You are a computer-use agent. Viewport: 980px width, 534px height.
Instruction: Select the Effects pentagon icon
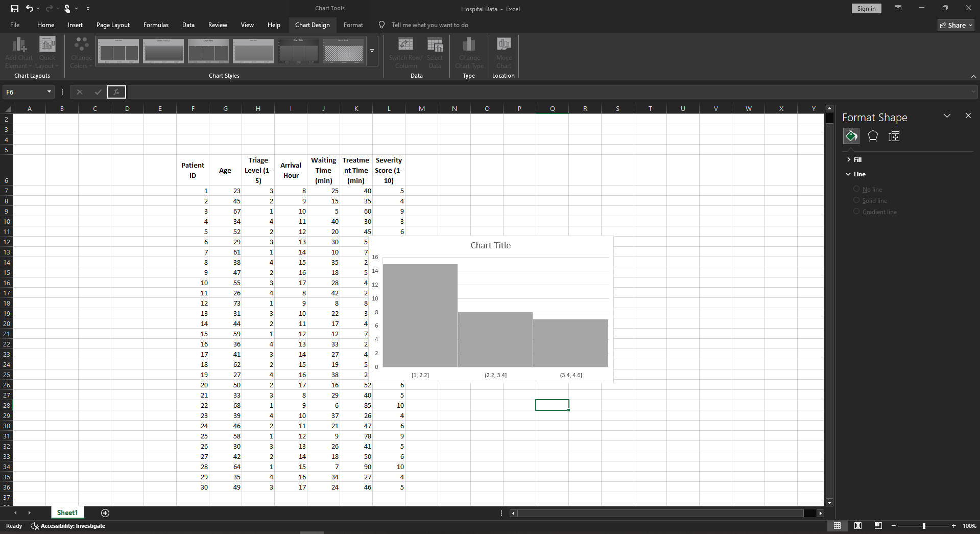pyautogui.click(x=873, y=136)
